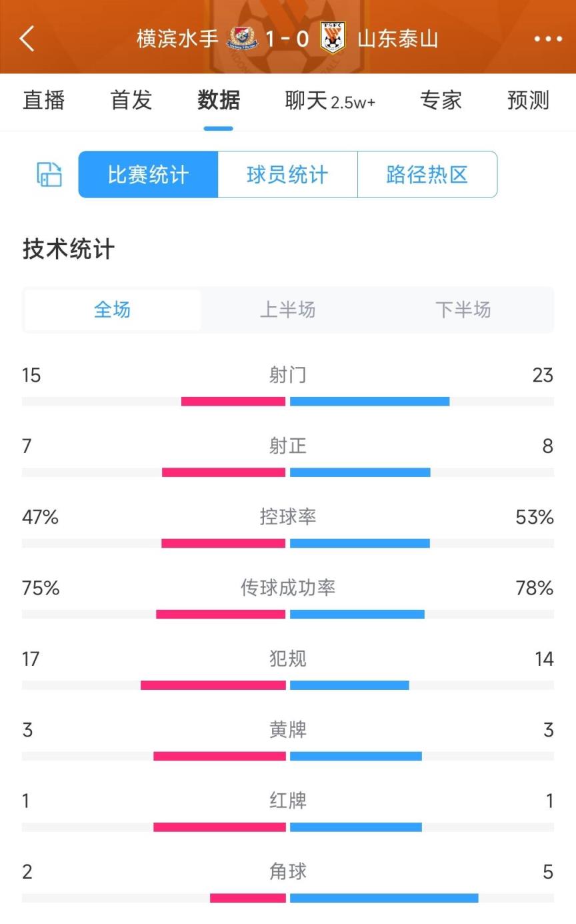The image size is (576, 924).
Task: Open the three-dot more options menu
Action: click(548, 39)
